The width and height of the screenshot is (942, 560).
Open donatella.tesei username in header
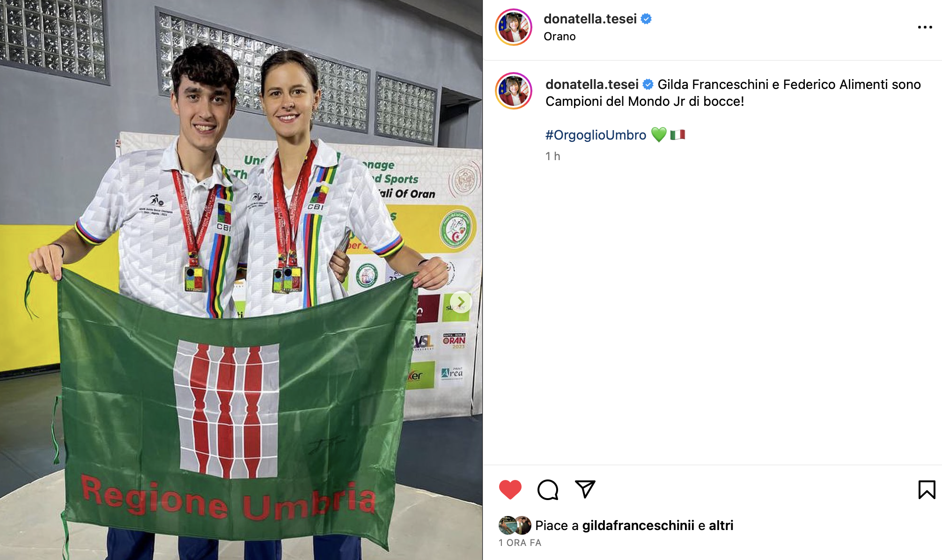click(590, 19)
